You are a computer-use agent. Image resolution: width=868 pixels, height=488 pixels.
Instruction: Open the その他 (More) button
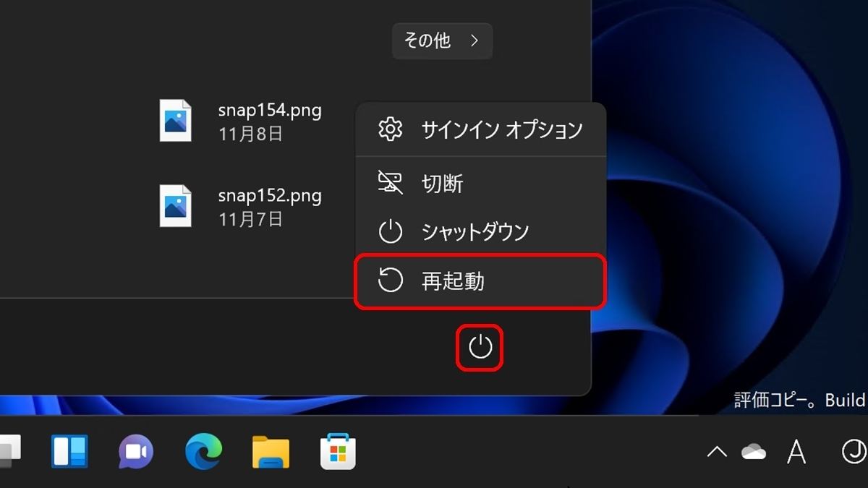(442, 41)
